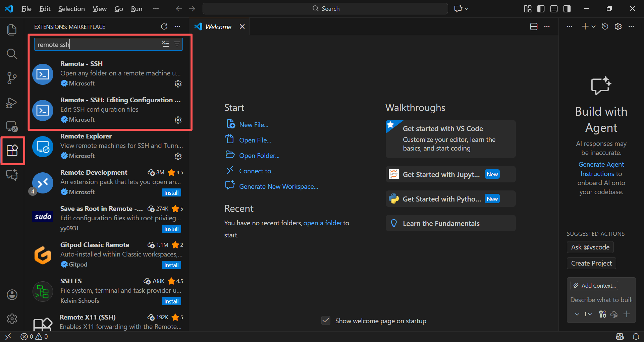The width and height of the screenshot is (644, 342).
Task: Click manage gear for Remote Explorer extension
Action: 178,156
